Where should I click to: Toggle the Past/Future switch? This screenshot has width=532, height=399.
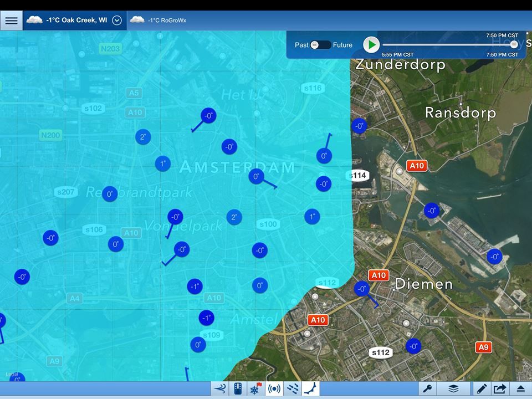[x=321, y=45]
